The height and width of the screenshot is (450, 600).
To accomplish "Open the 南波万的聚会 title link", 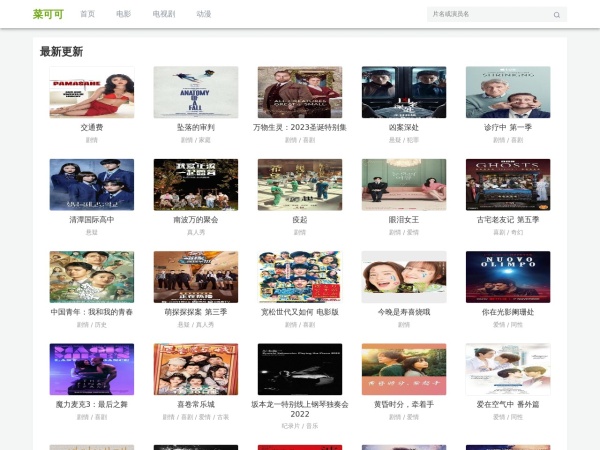I will tap(196, 219).
